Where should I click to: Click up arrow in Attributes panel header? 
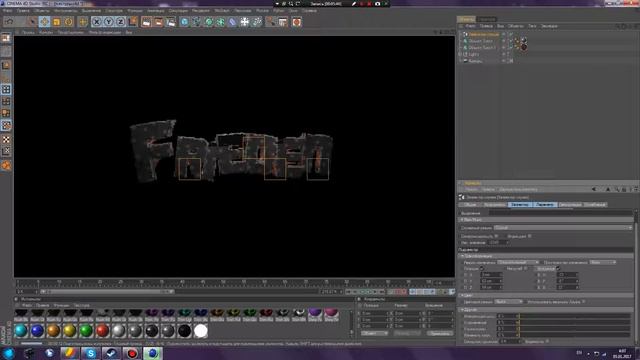pyautogui.click(x=608, y=189)
